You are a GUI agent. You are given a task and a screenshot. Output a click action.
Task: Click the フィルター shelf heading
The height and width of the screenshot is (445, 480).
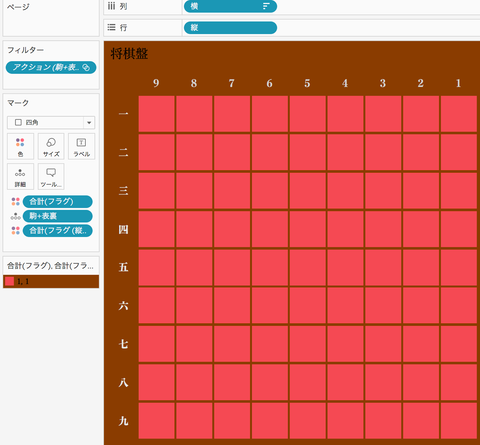pos(25,50)
